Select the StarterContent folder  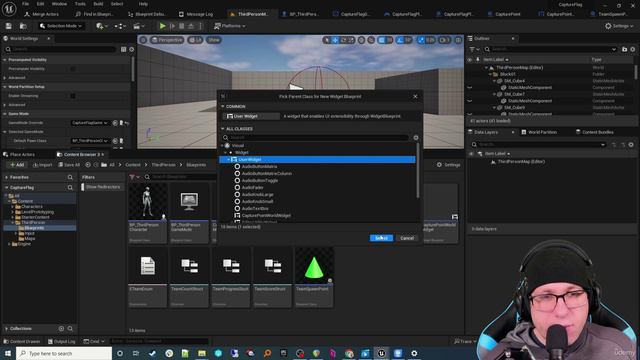click(35, 217)
